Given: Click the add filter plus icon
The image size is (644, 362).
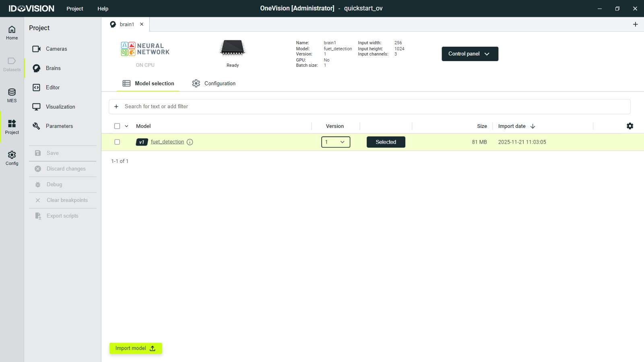Looking at the screenshot, I should 116,107.
